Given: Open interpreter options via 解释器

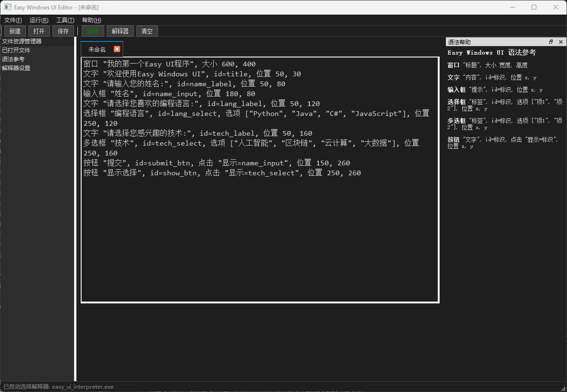Looking at the screenshot, I should coord(120,31).
